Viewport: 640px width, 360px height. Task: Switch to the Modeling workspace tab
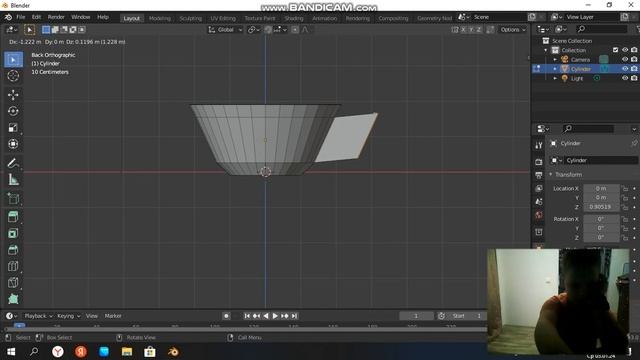(160, 18)
